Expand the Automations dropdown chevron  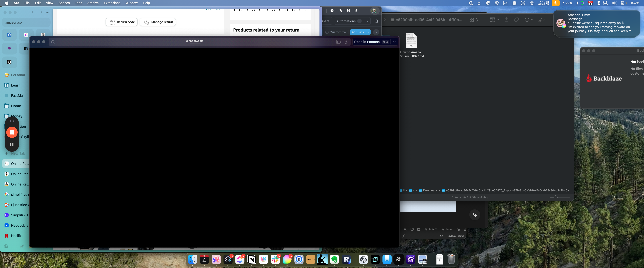[x=367, y=21]
